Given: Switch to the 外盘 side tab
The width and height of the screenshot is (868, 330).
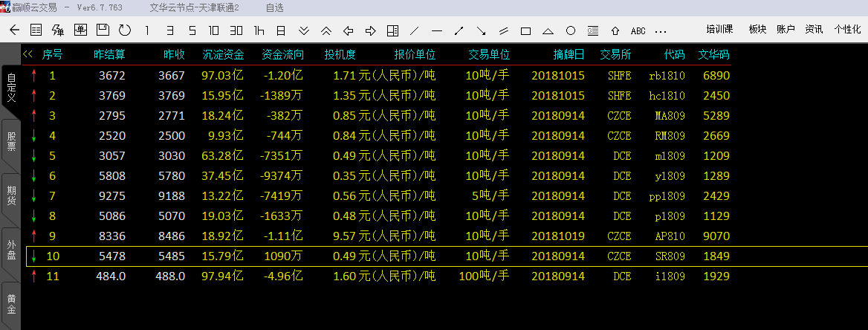Looking at the screenshot, I should [x=11, y=250].
